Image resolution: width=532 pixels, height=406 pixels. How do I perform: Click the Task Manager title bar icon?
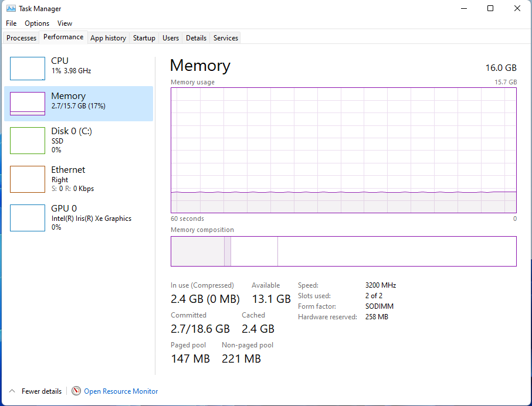11,8
